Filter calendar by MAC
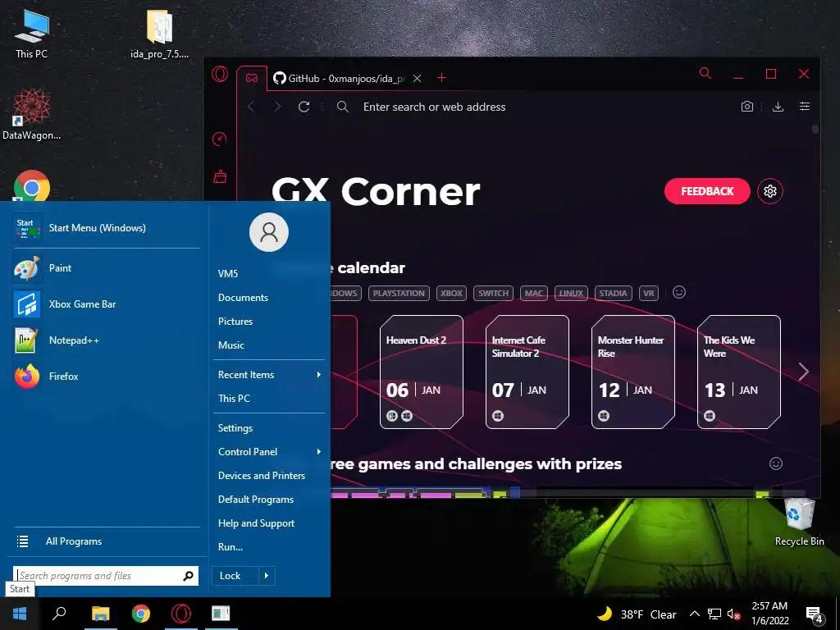 (x=533, y=293)
